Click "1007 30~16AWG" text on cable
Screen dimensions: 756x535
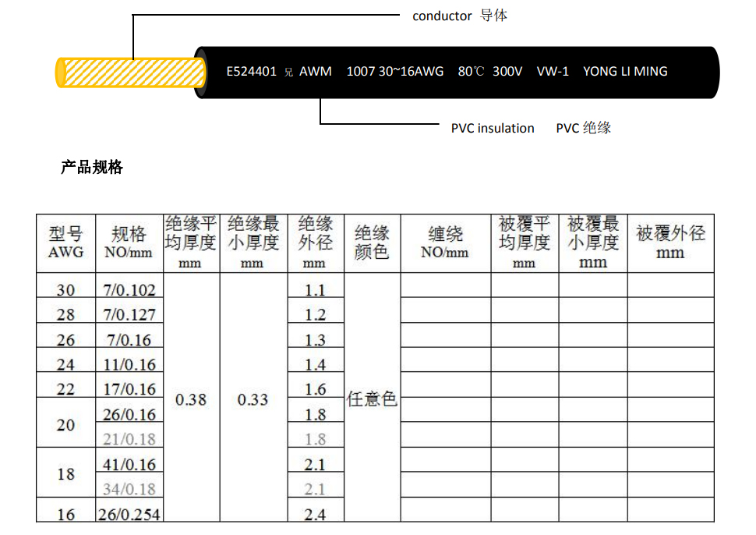[394, 72]
